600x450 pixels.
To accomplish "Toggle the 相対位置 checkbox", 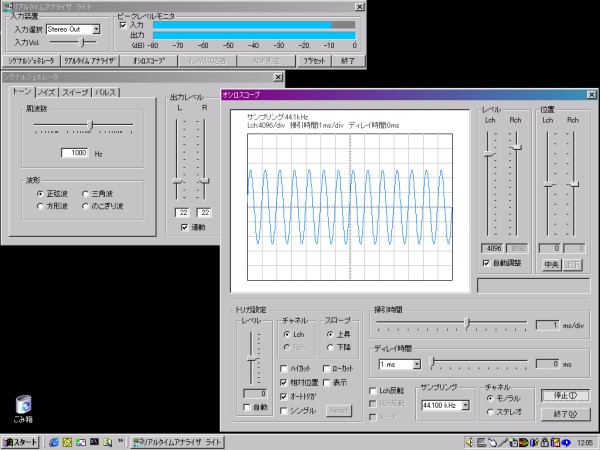I will 284,382.
